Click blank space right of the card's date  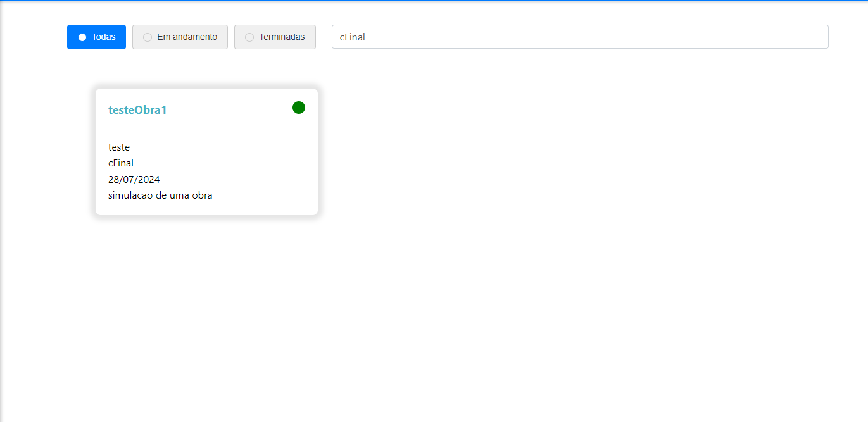coord(241,180)
